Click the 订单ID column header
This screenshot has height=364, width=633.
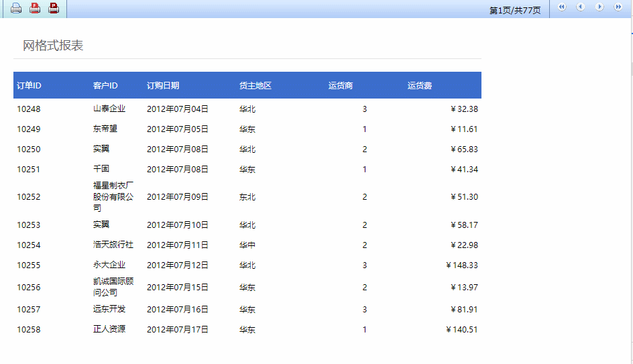pos(29,86)
